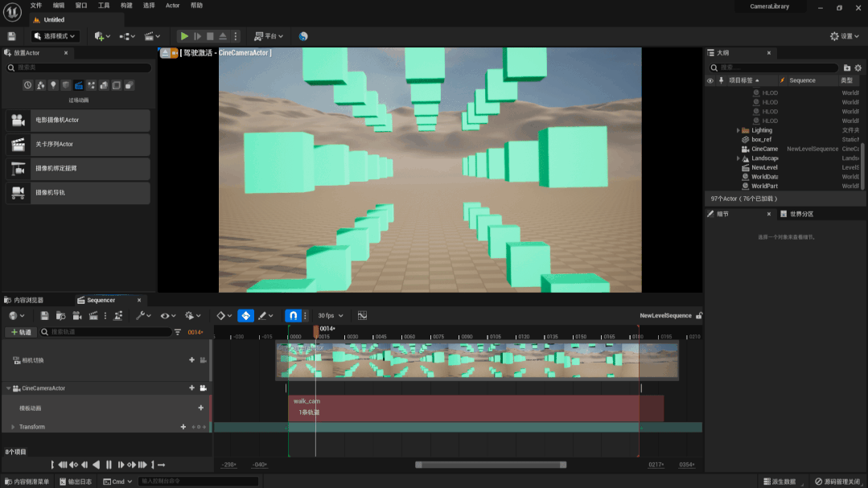Expand the Transform track
Screen dimensions: 868x488
coord(13,427)
